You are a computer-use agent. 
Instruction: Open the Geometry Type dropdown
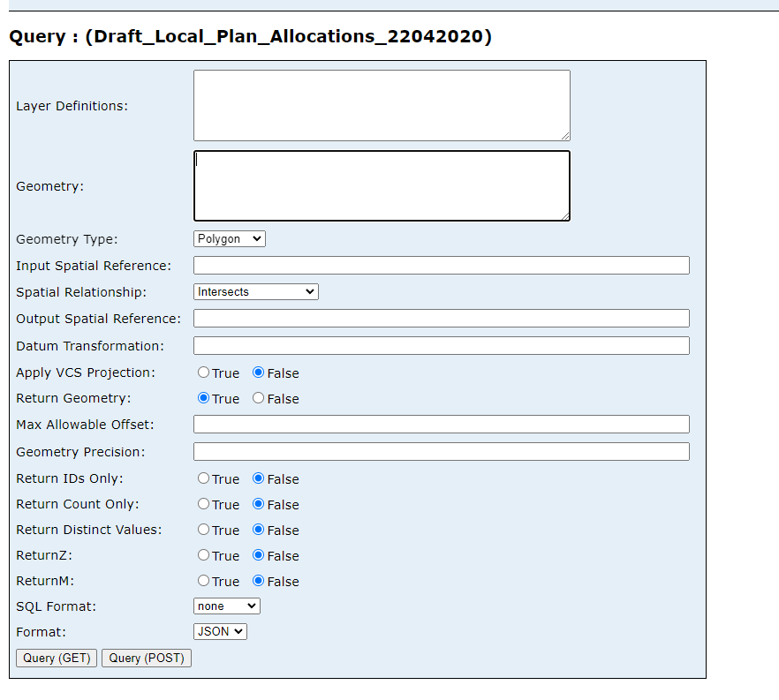[x=229, y=238]
